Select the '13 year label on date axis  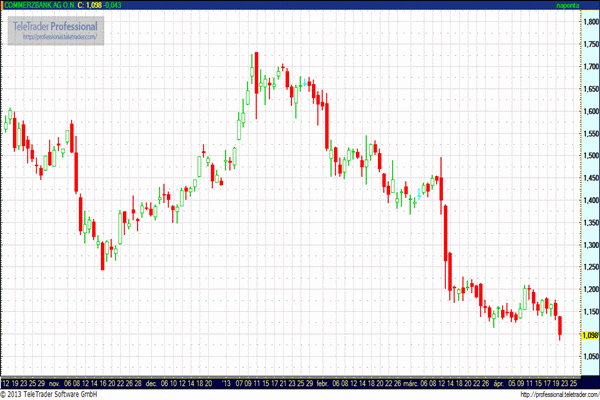pyautogui.click(x=226, y=383)
